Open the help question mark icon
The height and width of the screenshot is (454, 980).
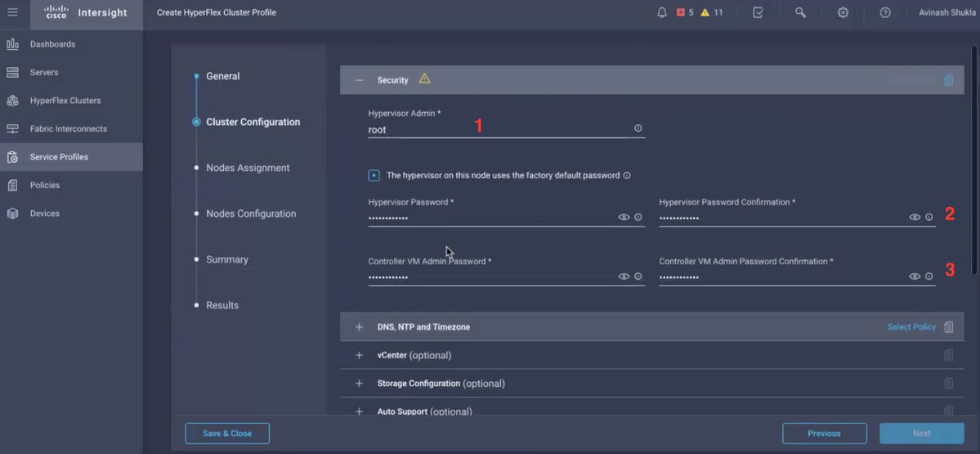point(885,12)
